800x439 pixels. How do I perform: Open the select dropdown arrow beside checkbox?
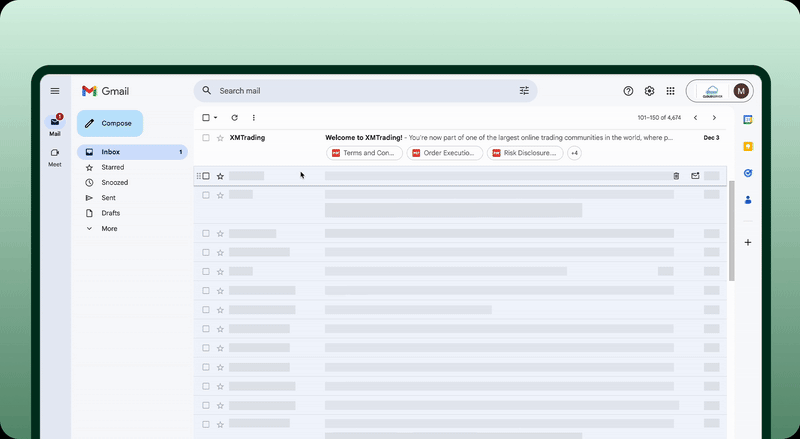tap(216, 118)
